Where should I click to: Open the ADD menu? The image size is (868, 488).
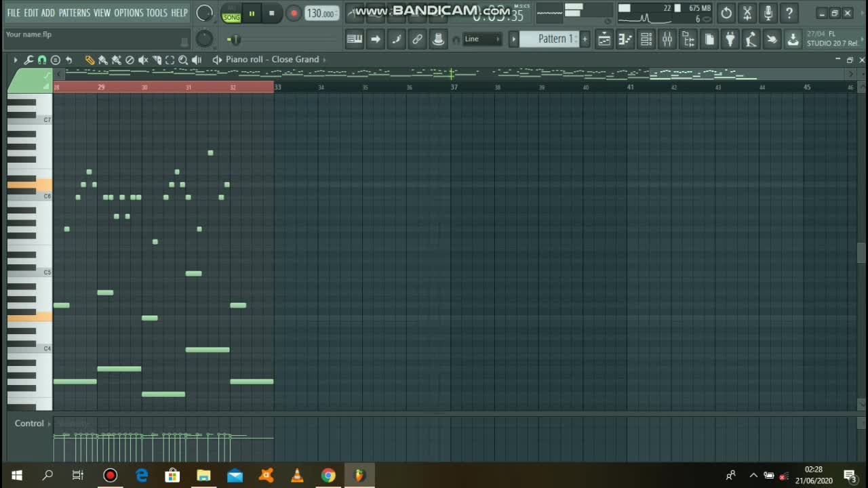48,13
